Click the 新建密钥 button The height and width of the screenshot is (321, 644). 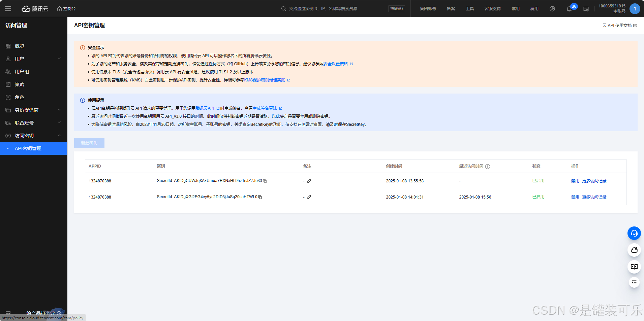tap(89, 143)
